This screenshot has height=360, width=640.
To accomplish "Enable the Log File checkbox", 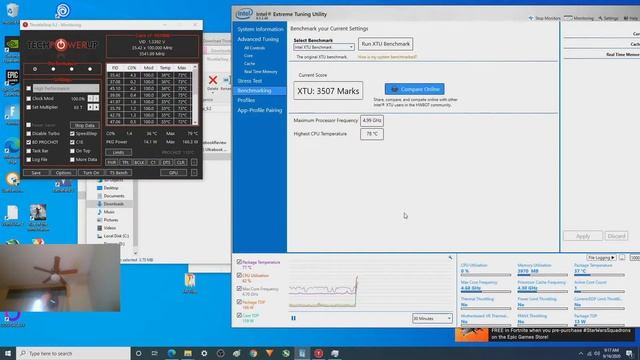I will [29, 160].
